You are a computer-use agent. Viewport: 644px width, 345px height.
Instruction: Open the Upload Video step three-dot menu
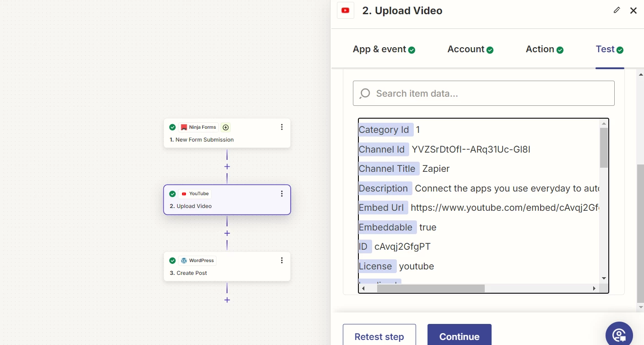pyautogui.click(x=282, y=194)
